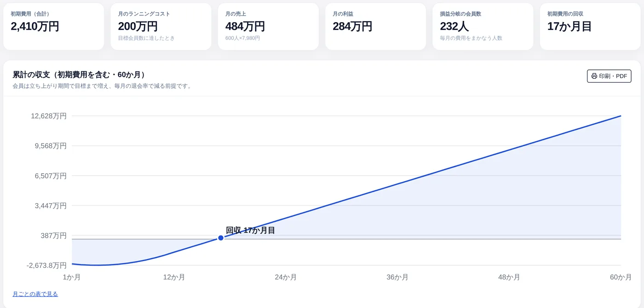Click the 12,628万円 y-axis label
The height and width of the screenshot is (308, 644).
tap(49, 116)
